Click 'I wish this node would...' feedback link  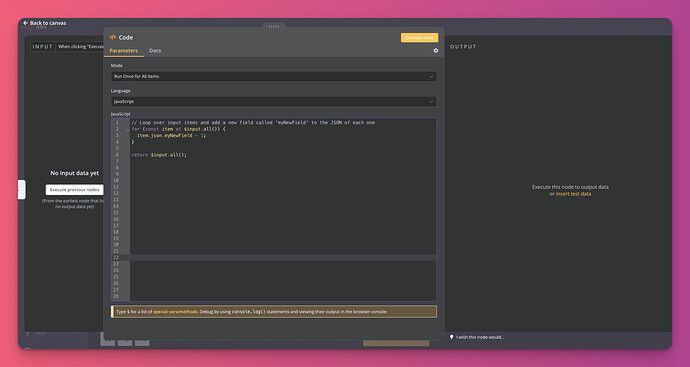(x=480, y=337)
